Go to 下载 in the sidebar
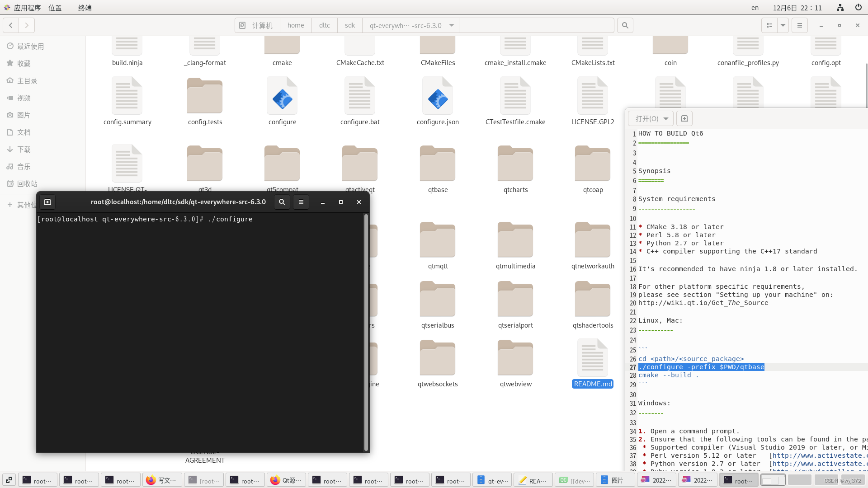This screenshot has width=868, height=488. tap(24, 149)
